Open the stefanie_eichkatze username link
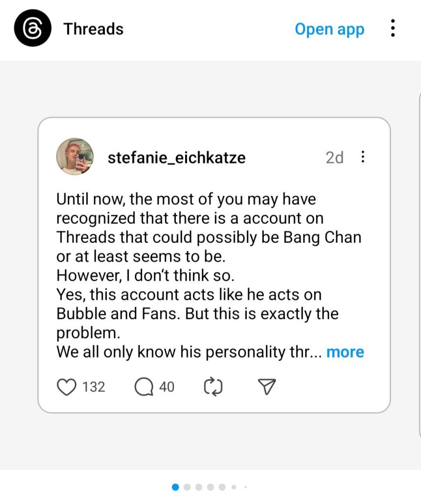Viewport: 421px width, 504px height. pos(176,158)
